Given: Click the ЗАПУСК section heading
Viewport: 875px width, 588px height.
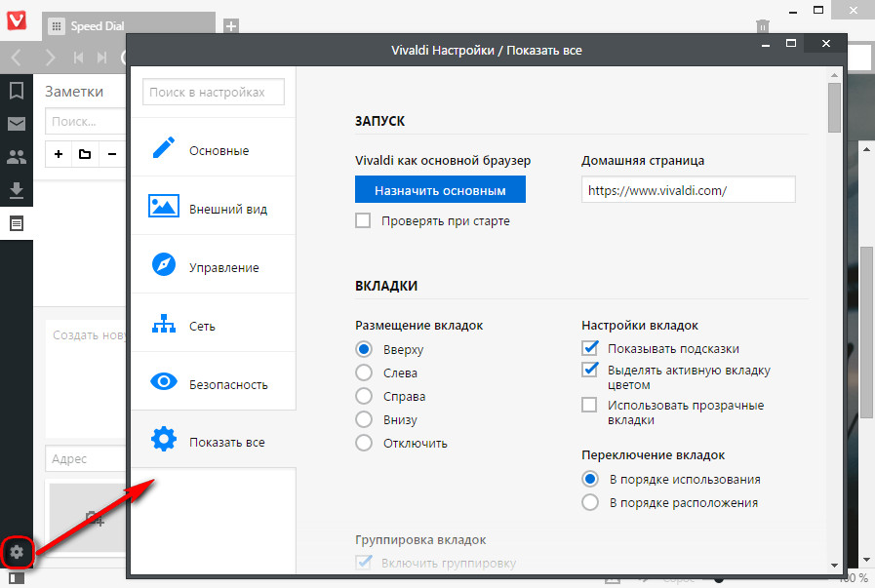Looking at the screenshot, I should click(x=380, y=121).
